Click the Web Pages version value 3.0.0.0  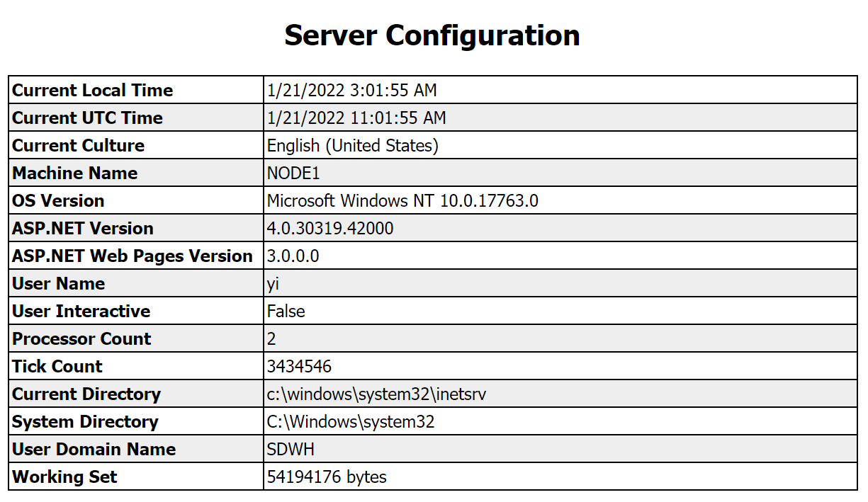293,256
